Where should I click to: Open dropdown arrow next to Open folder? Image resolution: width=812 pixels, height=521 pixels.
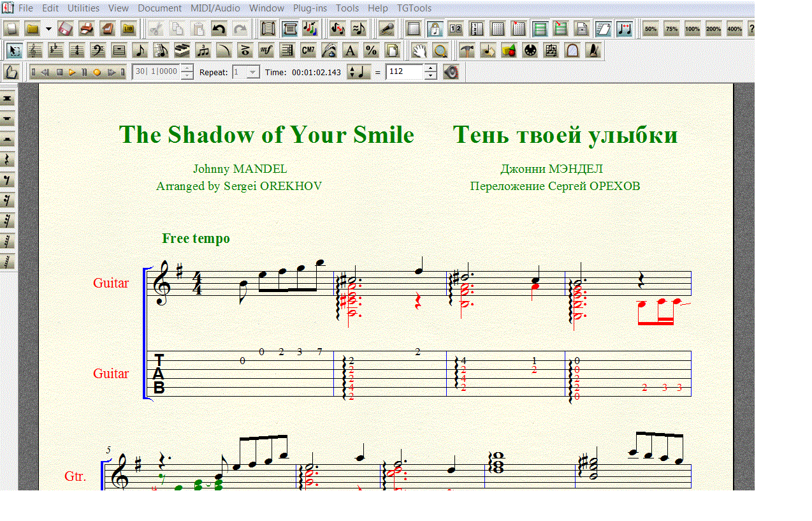[48, 29]
